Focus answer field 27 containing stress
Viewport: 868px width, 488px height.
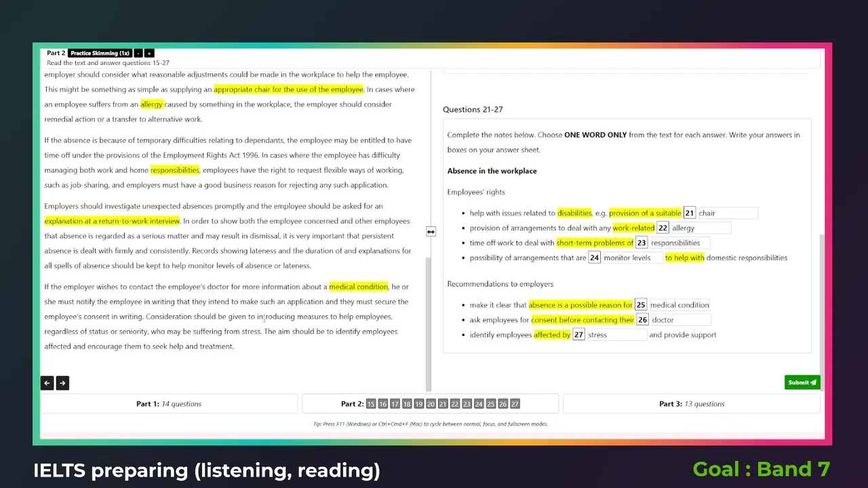pos(617,335)
